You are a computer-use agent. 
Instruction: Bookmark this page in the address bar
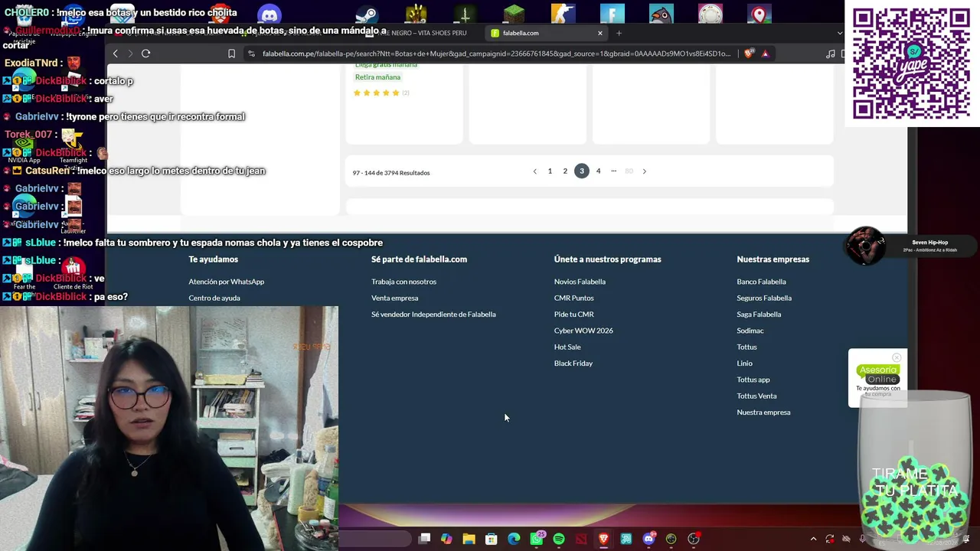pyautogui.click(x=231, y=54)
